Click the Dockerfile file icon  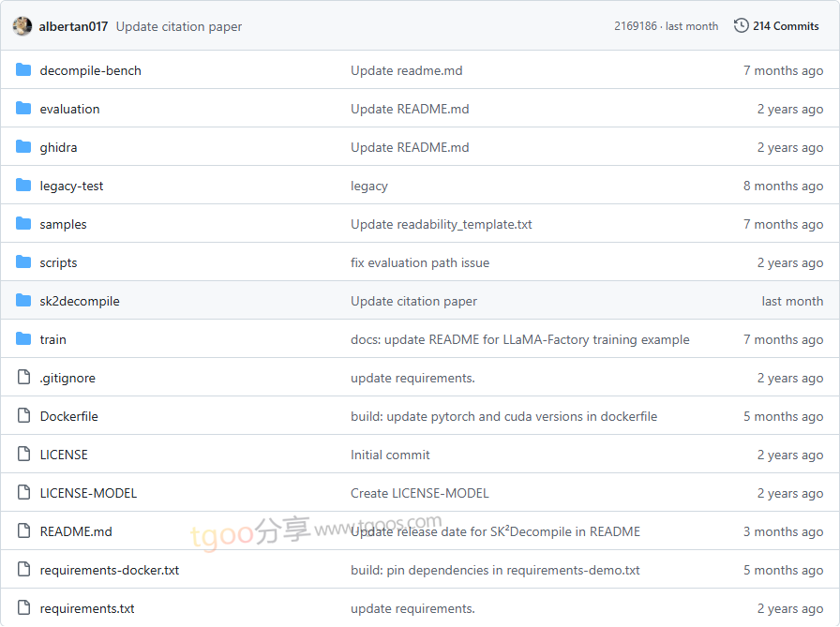click(23, 416)
